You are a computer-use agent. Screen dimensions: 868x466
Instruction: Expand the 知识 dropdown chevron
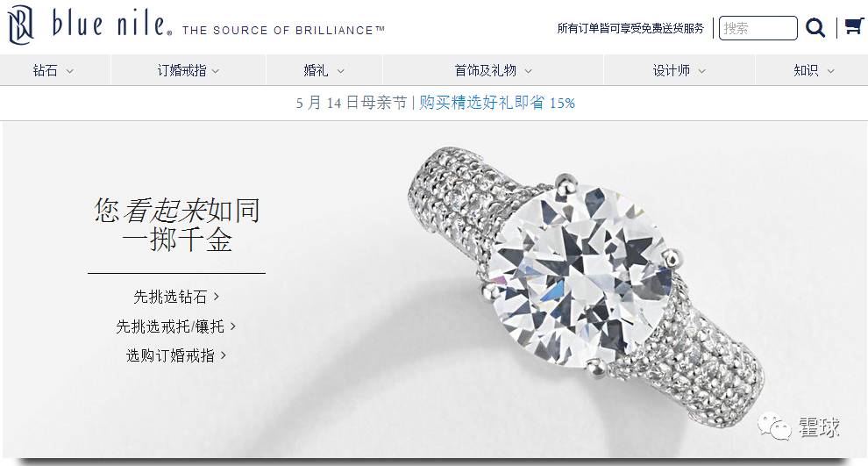click(x=830, y=71)
